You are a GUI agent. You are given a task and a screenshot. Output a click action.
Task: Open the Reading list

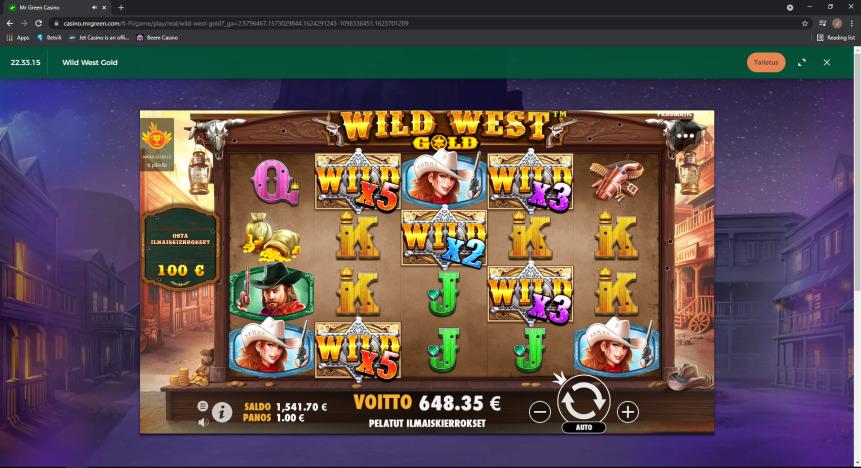(836, 38)
